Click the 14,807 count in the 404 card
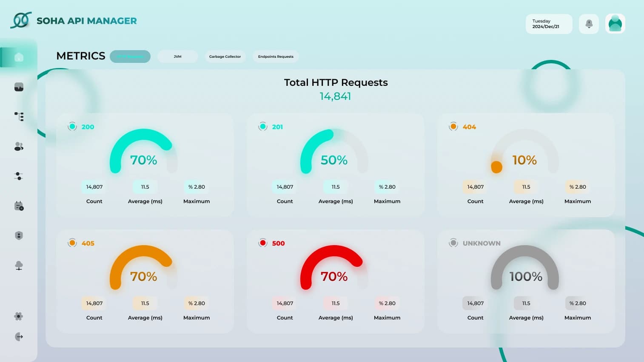644x362 pixels. [476, 187]
